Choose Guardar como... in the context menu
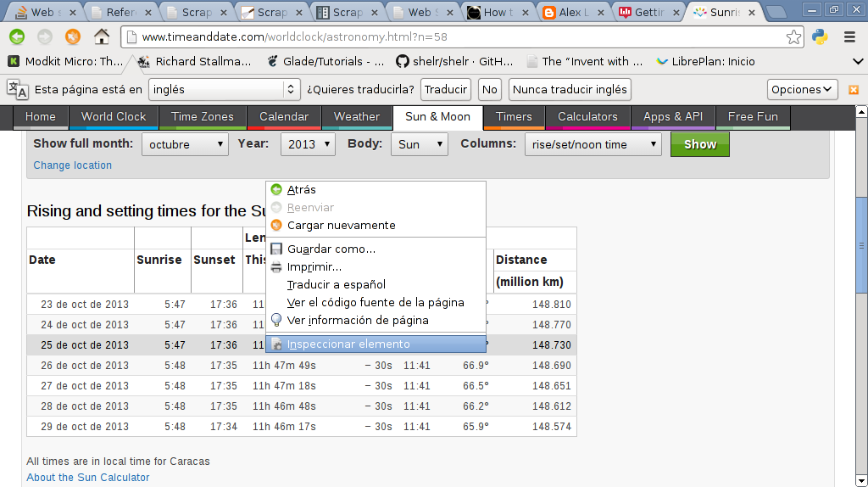868x487 pixels. 331,249
